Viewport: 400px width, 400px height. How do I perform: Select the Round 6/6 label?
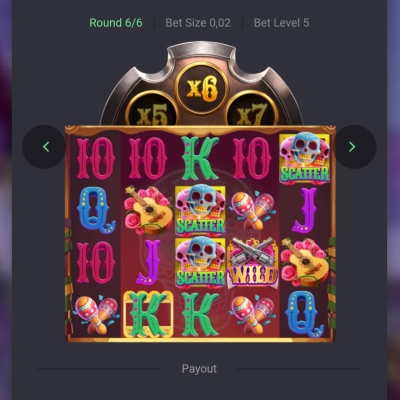116,23
